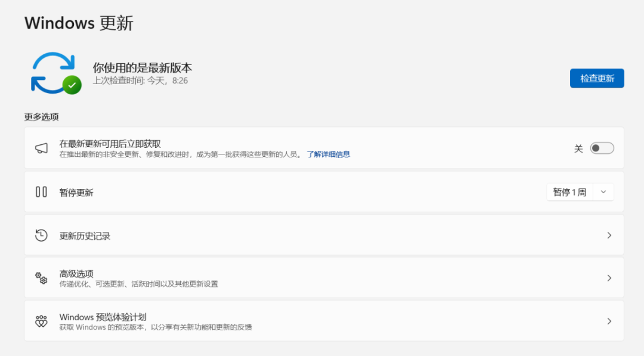
Task: Click the 暂停 1 周 pause button
Action: tap(569, 192)
